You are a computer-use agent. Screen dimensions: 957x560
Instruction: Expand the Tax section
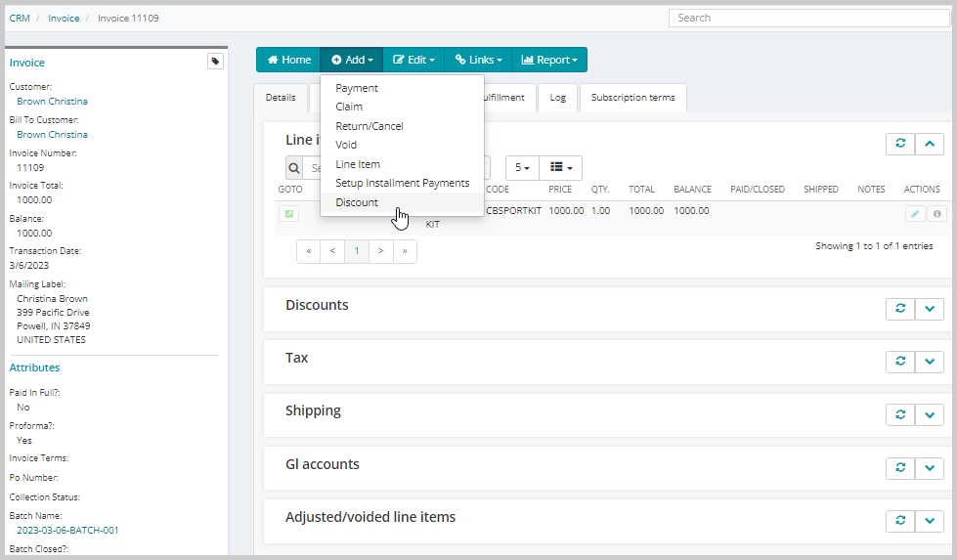(x=930, y=362)
